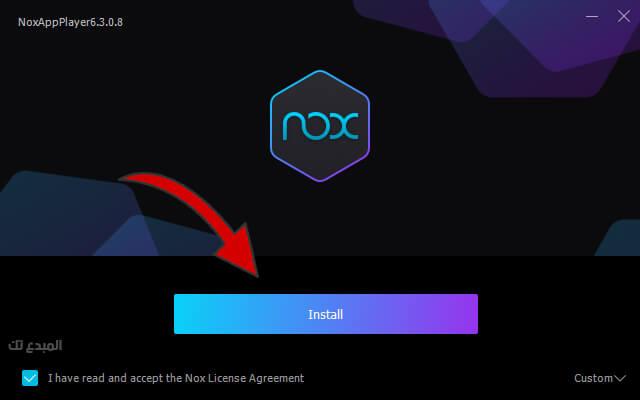The height and width of the screenshot is (400, 640).
Task: Minimize the Nox installer window
Action: click(x=592, y=17)
